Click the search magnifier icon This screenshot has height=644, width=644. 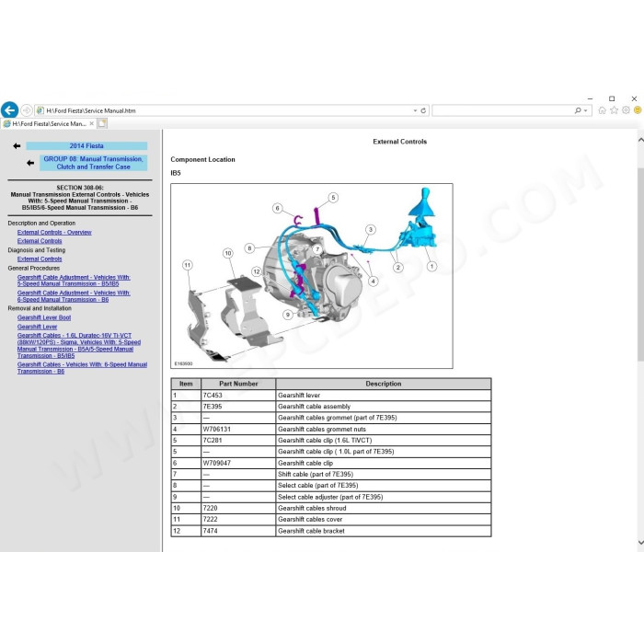point(578,110)
